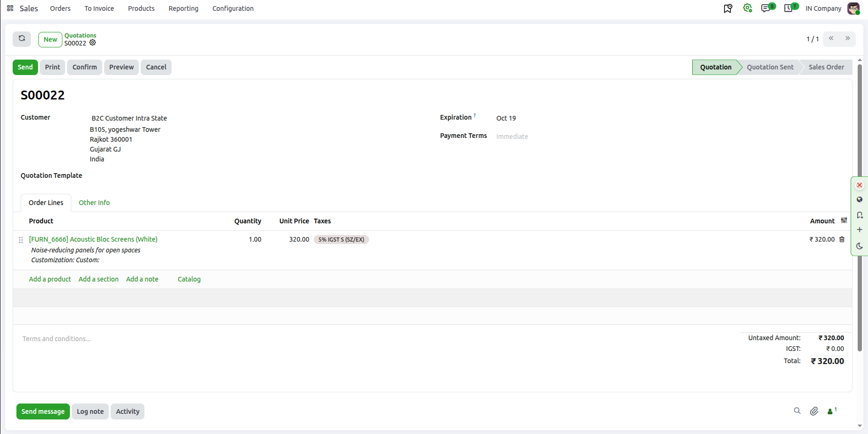
Task: Close the side floating panel with red X
Action: (x=860, y=185)
